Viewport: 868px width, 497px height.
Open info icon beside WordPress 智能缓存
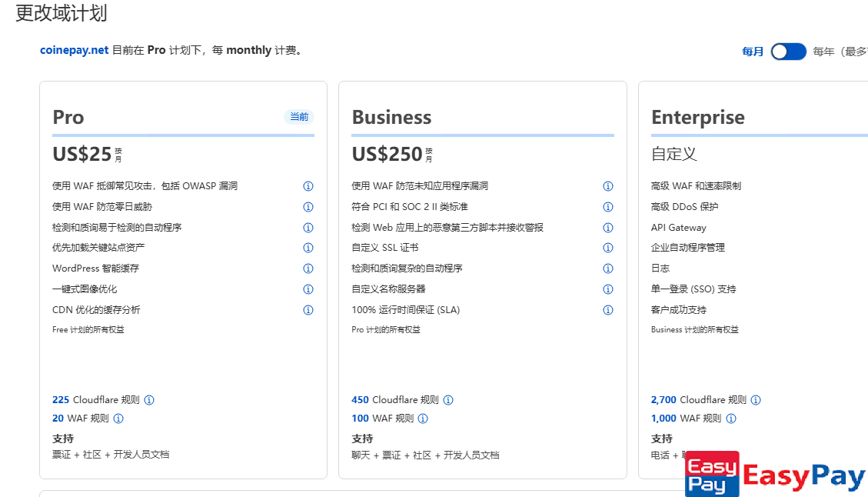(308, 269)
